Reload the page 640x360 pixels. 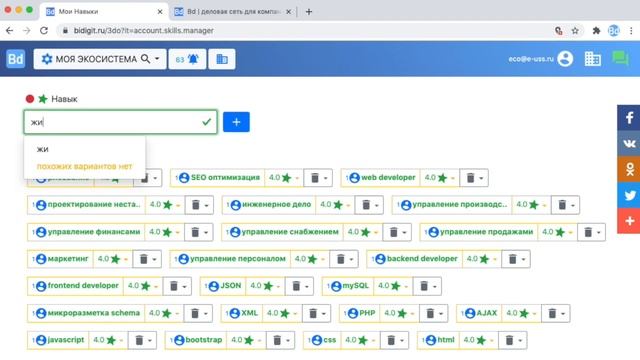[44, 31]
